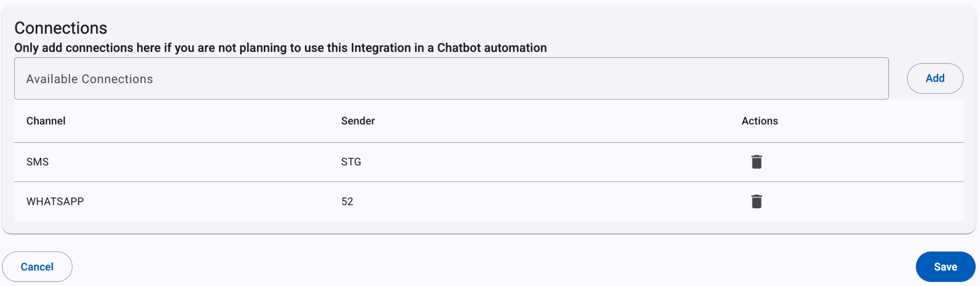Click the Add button
Image resolution: width=980 pixels, height=286 pixels.
[935, 78]
